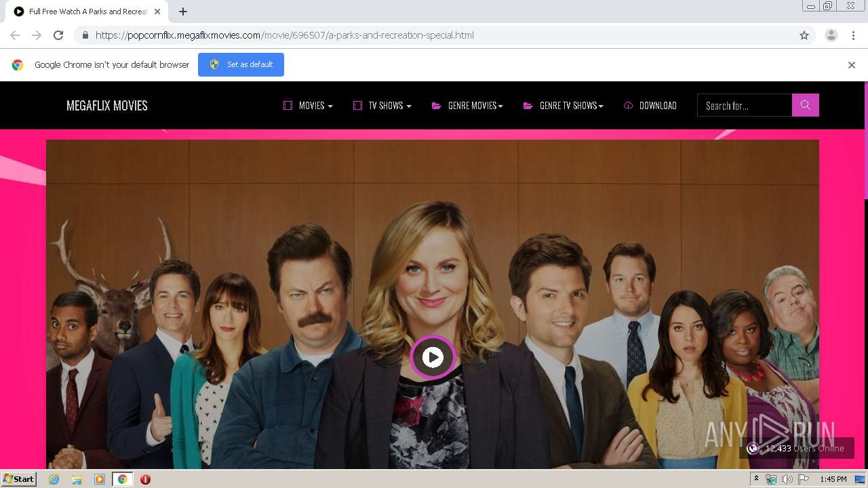Click the magenta search button
Screen dimensions: 868x488
806,105
